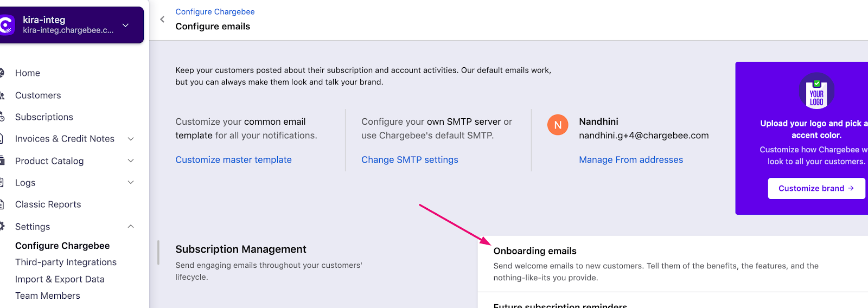Image resolution: width=868 pixels, height=308 pixels.
Task: Open the Logs menu item
Action: (x=25, y=183)
